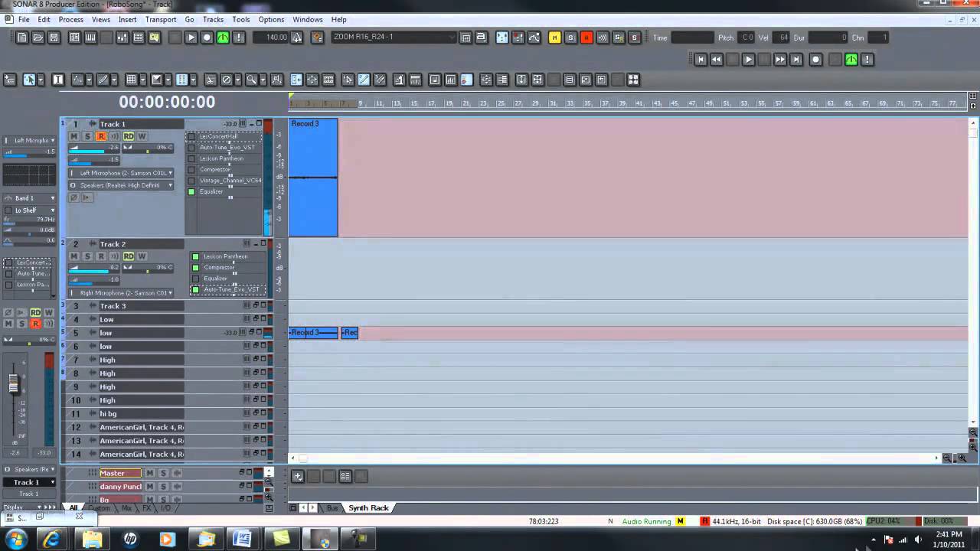Toggle Track 1 read automation RD
The height and width of the screenshot is (551, 980).
pyautogui.click(x=129, y=136)
